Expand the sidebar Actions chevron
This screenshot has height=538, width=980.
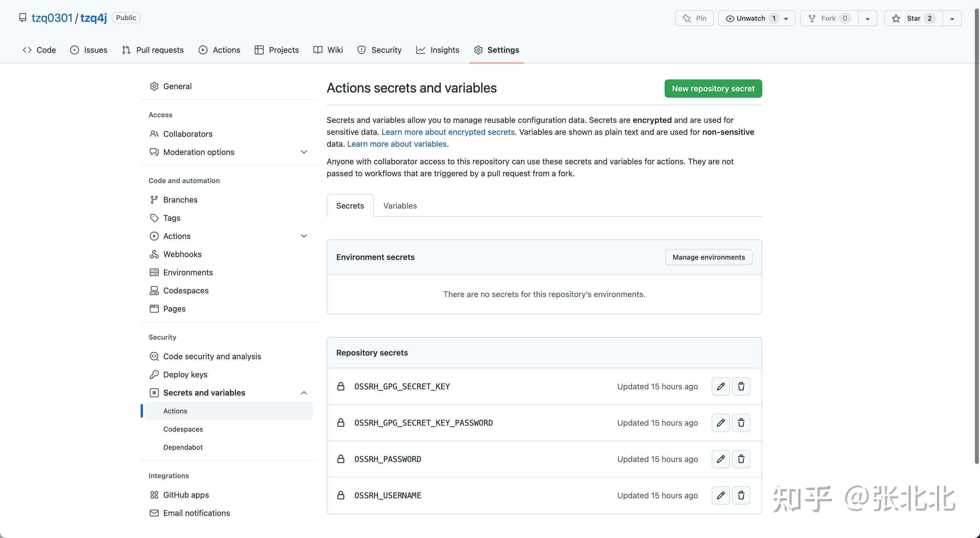pos(304,236)
